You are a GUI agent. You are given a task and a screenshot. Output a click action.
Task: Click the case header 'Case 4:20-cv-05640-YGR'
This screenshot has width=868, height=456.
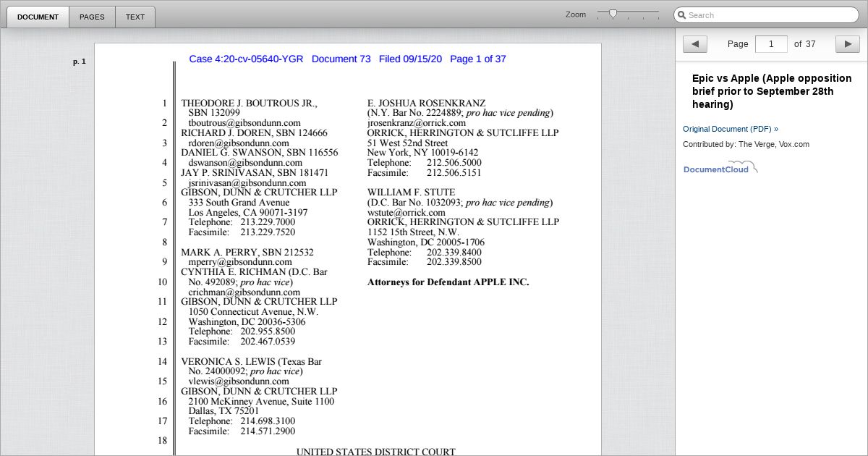point(246,59)
